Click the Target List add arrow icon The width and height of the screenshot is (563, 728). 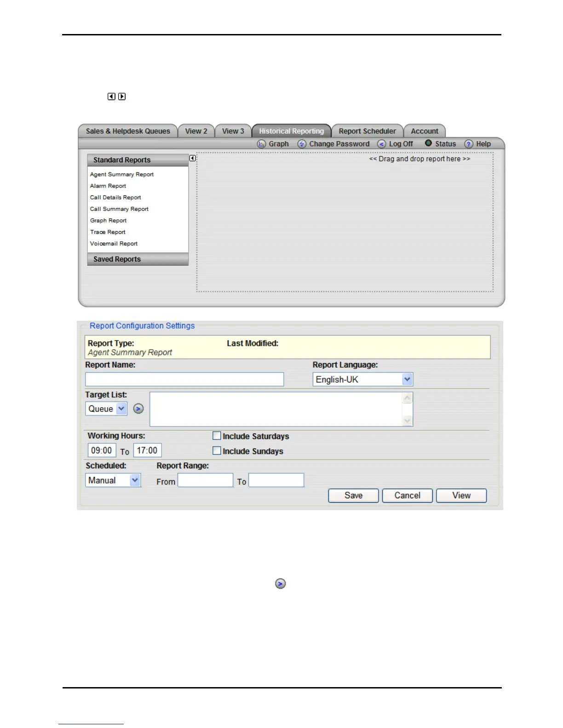tap(138, 409)
